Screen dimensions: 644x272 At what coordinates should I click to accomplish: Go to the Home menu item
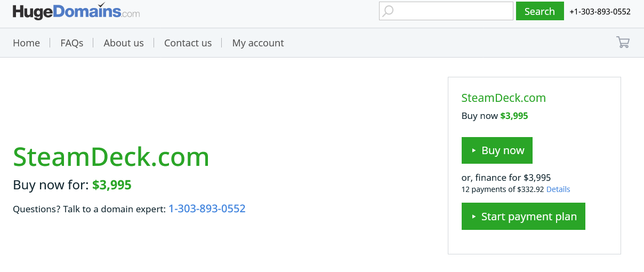click(26, 43)
